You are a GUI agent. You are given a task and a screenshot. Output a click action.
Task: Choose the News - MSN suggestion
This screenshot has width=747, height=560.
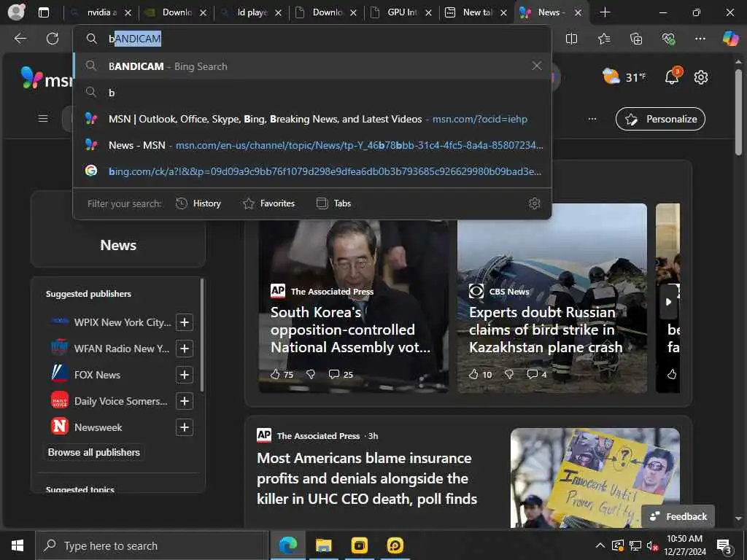[312, 145]
